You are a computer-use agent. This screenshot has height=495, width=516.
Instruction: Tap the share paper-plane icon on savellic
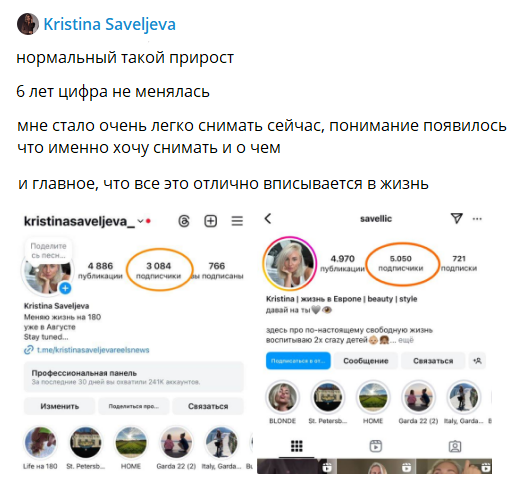[x=456, y=218]
